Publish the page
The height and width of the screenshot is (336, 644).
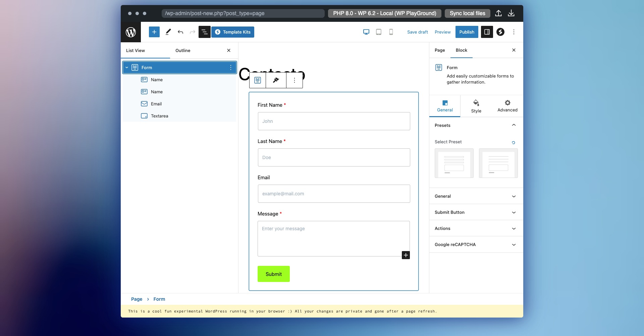[x=467, y=32]
